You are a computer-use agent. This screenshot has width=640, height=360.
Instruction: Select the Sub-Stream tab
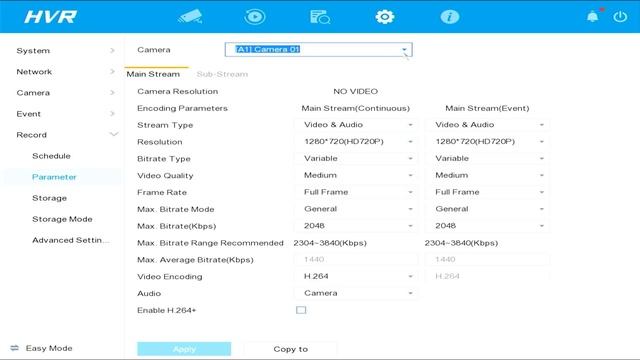[x=222, y=74]
